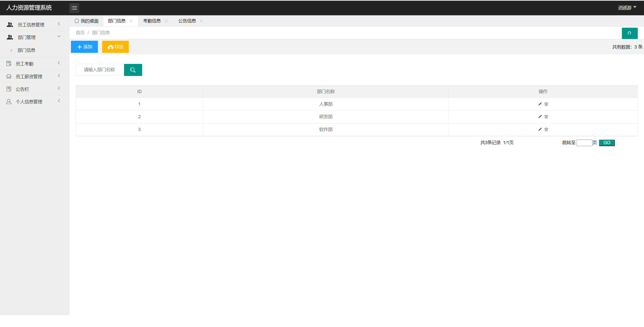Viewport: 644px width, 327px height.
Task: Select 部门信息 in the sidebar submenu
Action: [x=26, y=50]
